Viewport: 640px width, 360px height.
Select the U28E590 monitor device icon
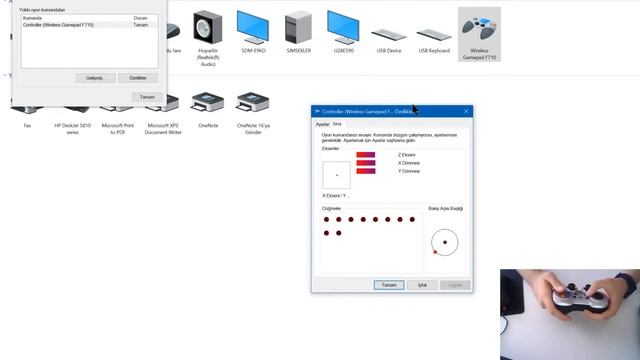[x=343, y=28]
